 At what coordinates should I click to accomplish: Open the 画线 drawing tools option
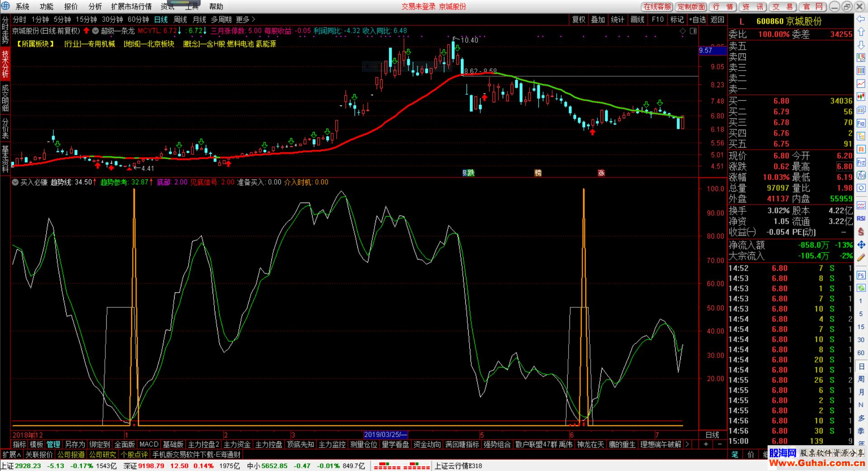click(637, 19)
